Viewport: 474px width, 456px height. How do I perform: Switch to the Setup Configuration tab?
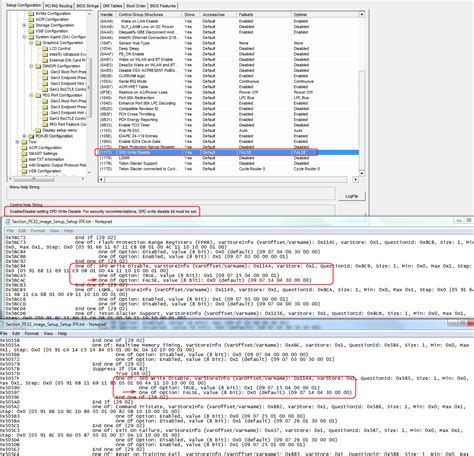point(23,5)
